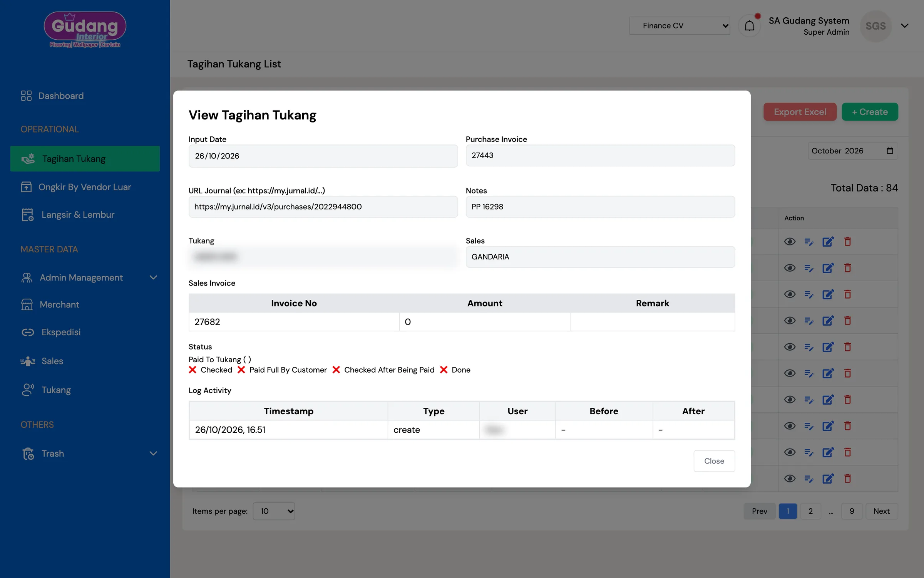
Task: Click the Tukang person icon
Action: click(28, 390)
